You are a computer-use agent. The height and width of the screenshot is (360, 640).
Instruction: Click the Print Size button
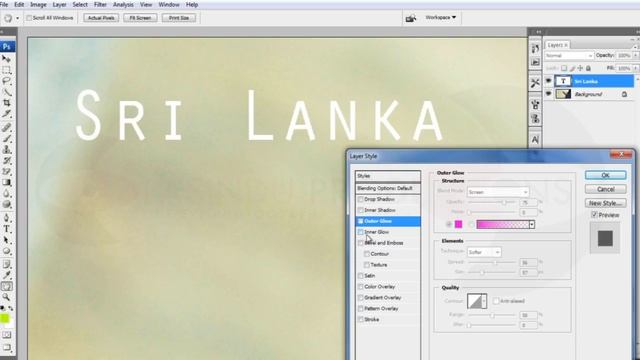click(x=179, y=18)
